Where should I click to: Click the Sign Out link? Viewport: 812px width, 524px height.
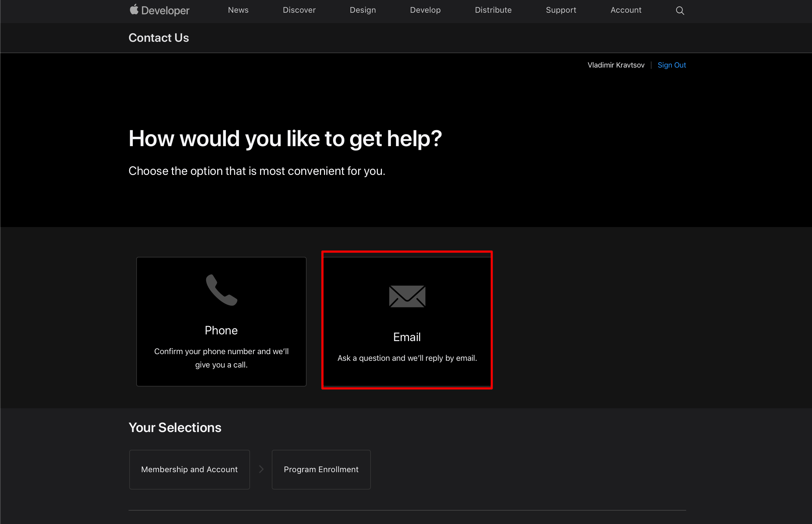point(672,65)
